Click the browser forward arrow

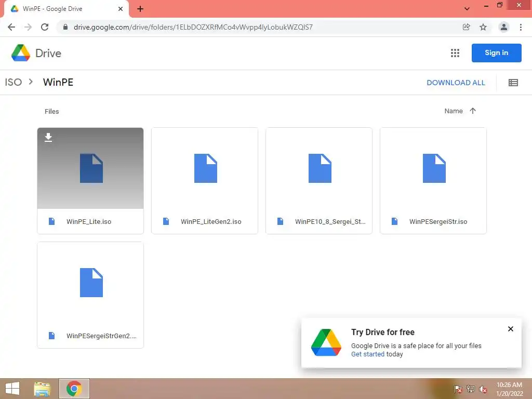tap(28, 27)
